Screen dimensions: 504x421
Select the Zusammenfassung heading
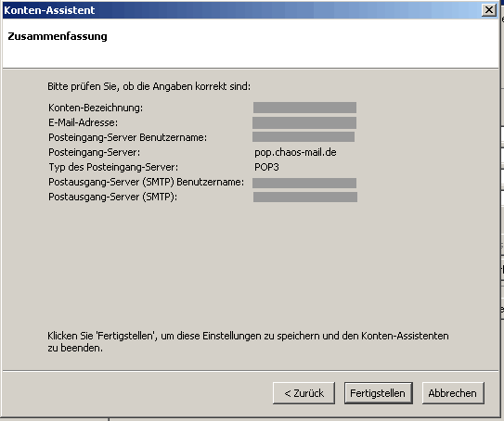pos(58,36)
